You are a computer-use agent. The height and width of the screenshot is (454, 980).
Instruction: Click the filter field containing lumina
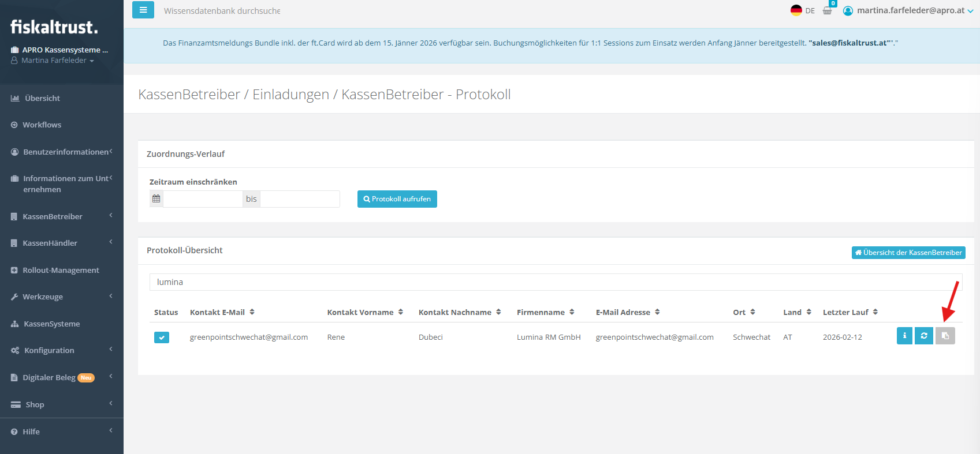[x=554, y=282]
